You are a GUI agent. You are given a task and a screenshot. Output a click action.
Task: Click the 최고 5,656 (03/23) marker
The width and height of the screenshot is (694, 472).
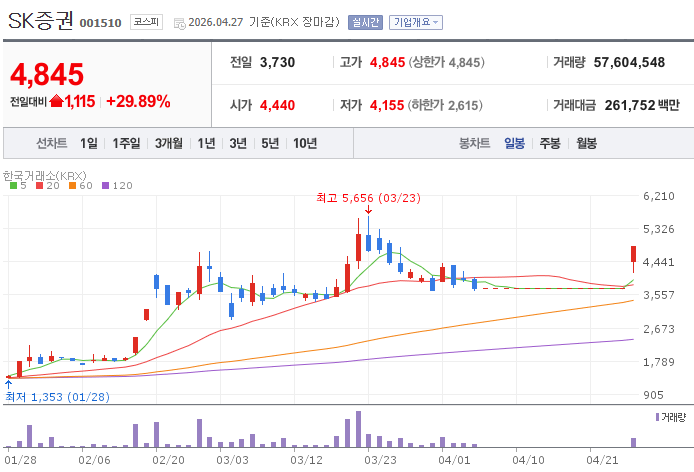point(368,198)
